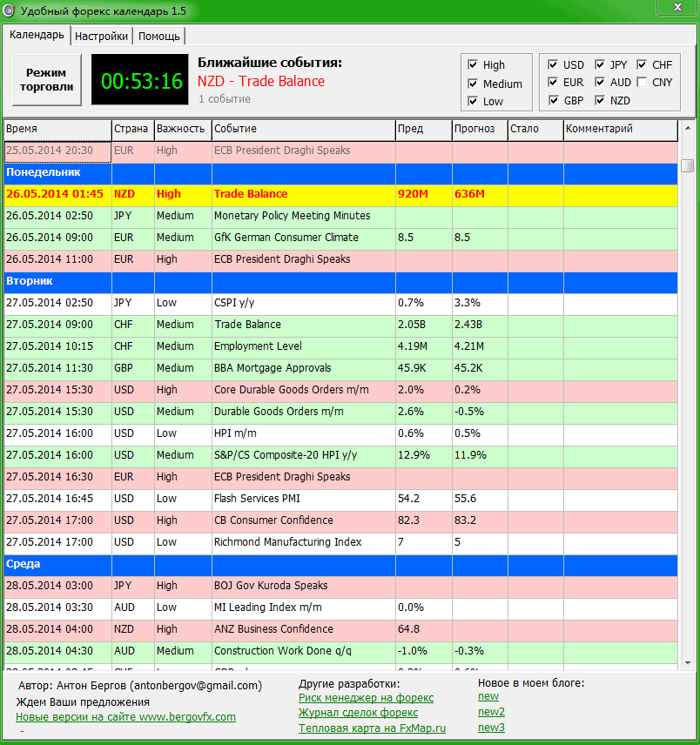Visit the www.bergovfx.com new versions link
Image resolution: width=700 pixels, height=745 pixels.
125,717
